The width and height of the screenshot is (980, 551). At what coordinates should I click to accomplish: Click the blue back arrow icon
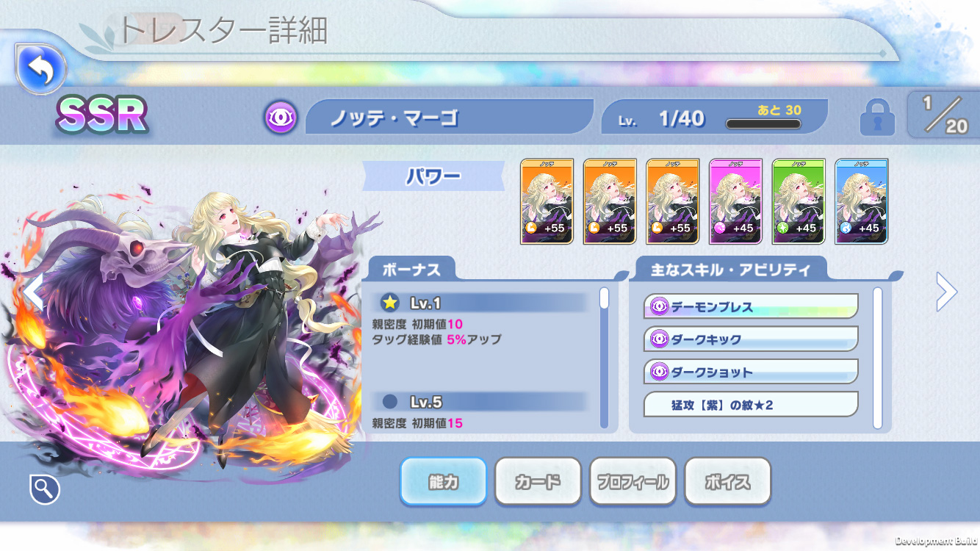coord(41,69)
